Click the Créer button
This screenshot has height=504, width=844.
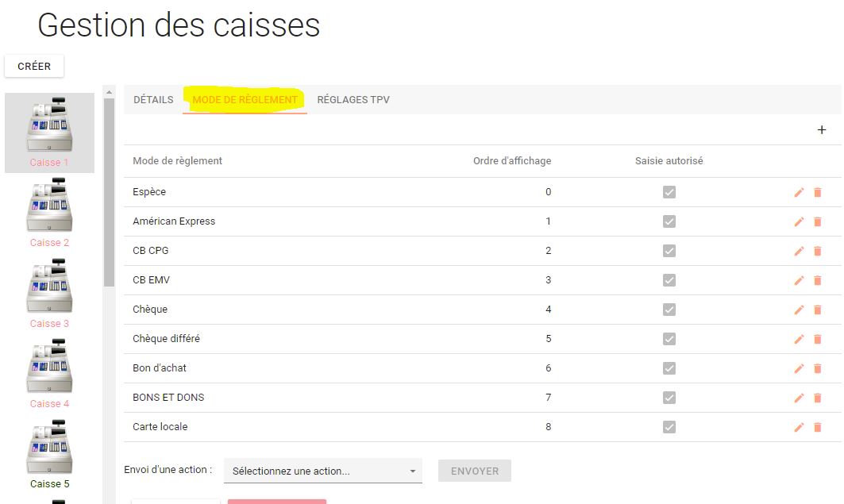point(34,67)
